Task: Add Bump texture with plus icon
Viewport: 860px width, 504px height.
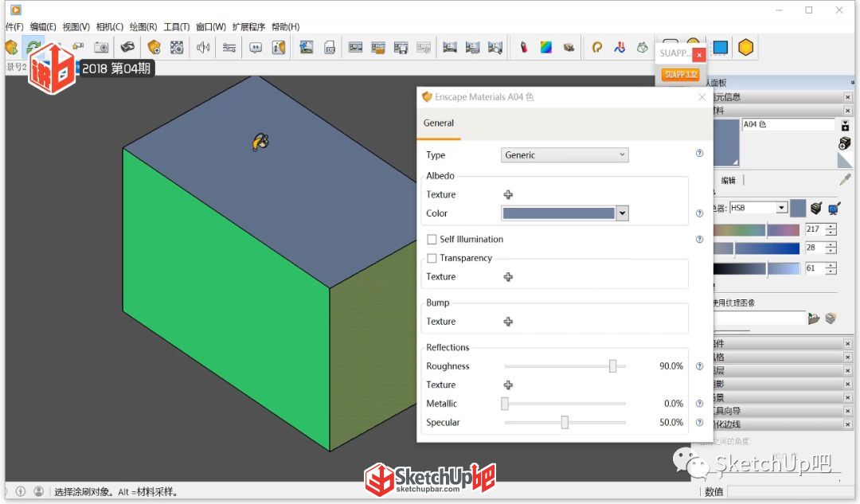Action: (508, 322)
